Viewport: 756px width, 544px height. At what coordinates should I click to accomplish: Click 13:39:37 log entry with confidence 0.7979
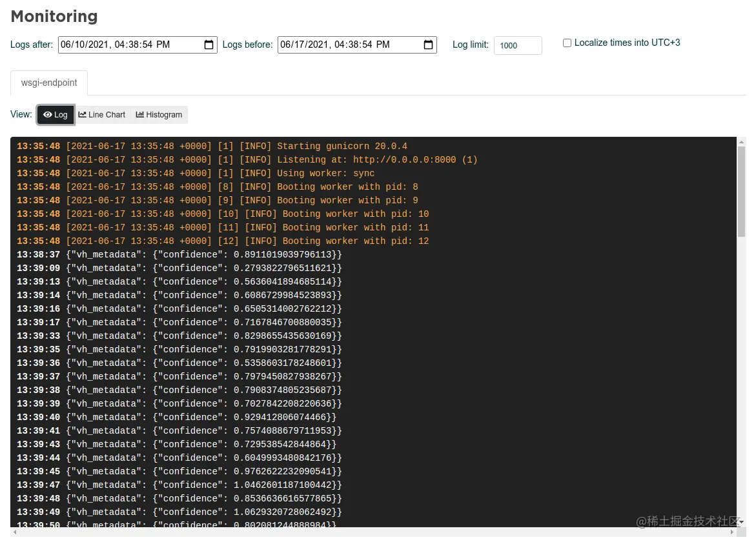coord(179,376)
